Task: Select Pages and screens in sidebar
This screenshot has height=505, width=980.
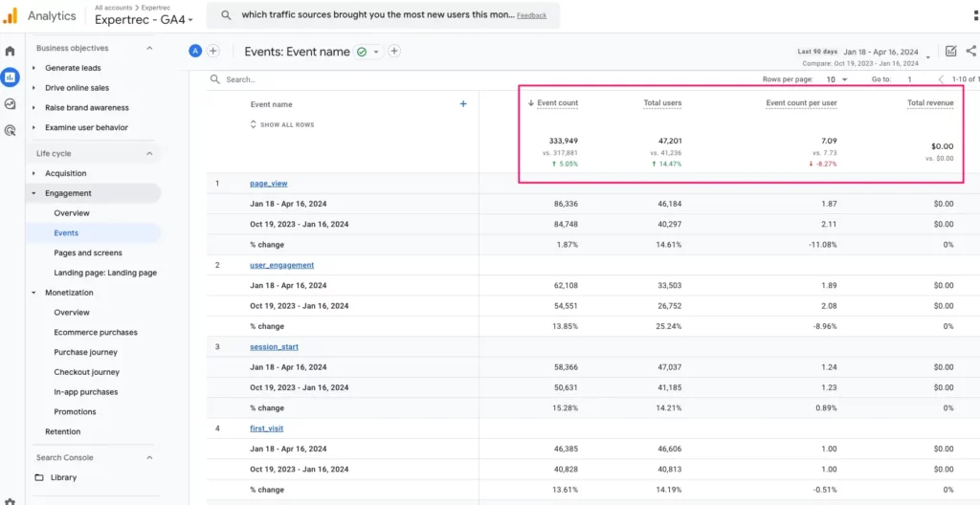Action: point(88,252)
